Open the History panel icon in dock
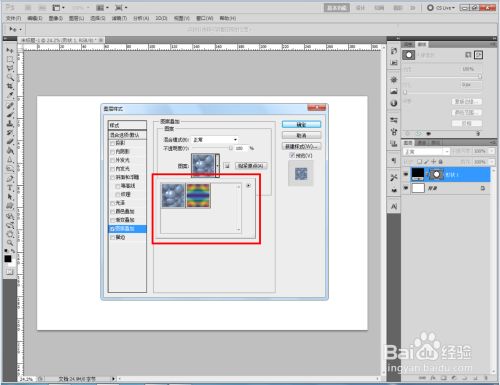The height and width of the screenshot is (385, 500). click(x=394, y=51)
